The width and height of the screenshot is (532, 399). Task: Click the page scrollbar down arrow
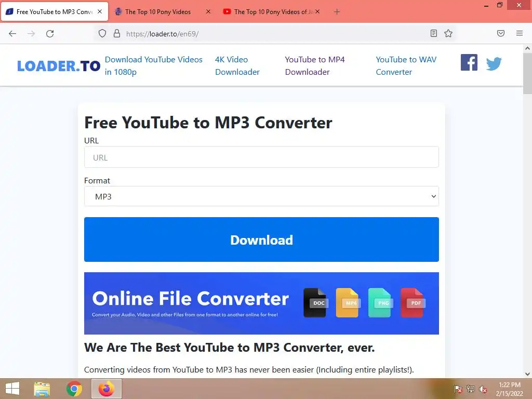[528, 374]
